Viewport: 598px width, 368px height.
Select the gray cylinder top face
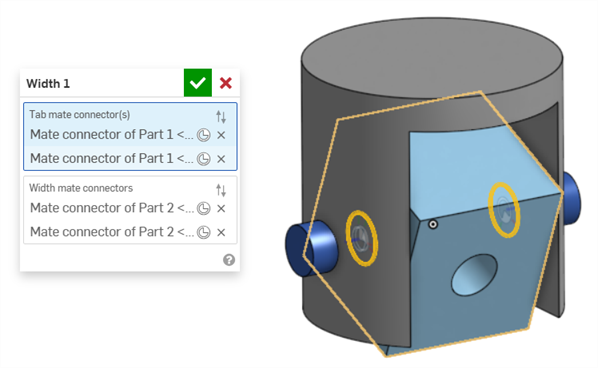click(x=432, y=58)
